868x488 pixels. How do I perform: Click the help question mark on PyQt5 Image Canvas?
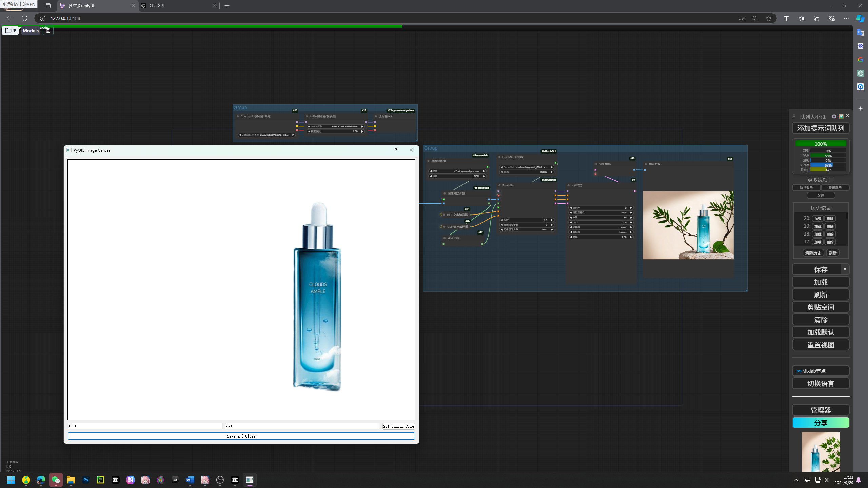coord(396,150)
